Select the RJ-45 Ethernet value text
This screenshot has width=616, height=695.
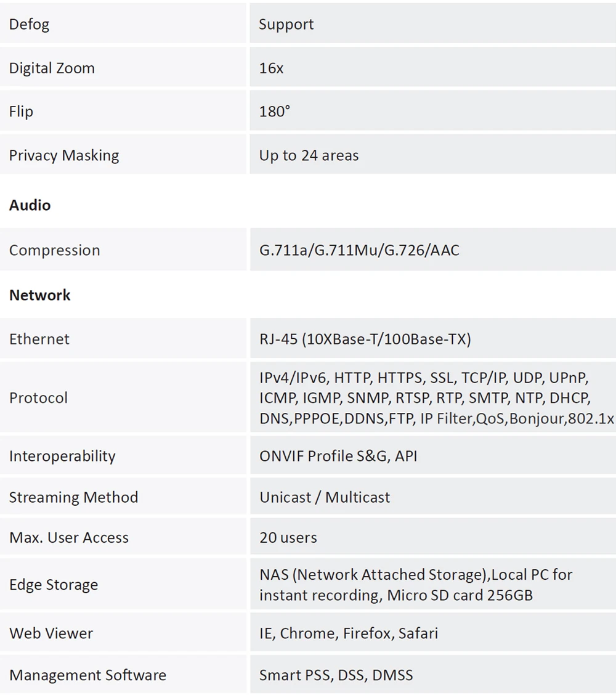point(365,339)
